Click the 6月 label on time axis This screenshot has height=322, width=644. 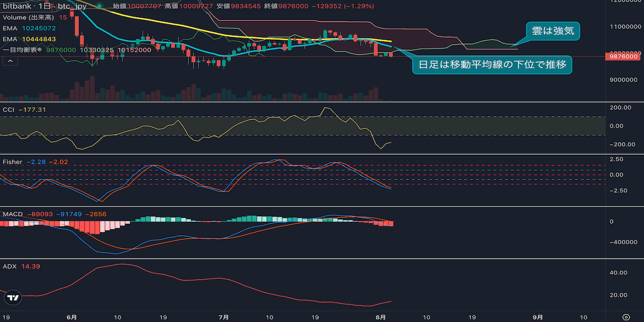click(72, 317)
